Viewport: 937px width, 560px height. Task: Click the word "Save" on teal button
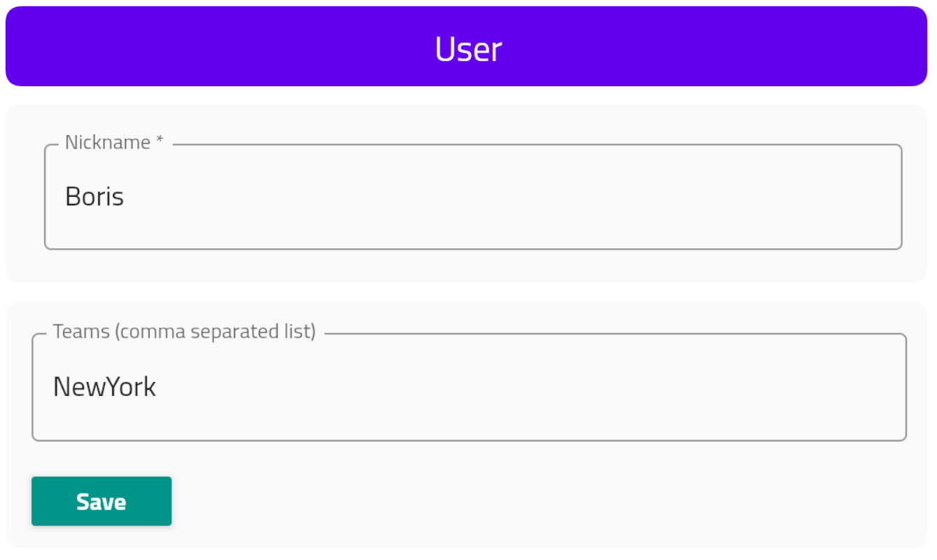101,502
